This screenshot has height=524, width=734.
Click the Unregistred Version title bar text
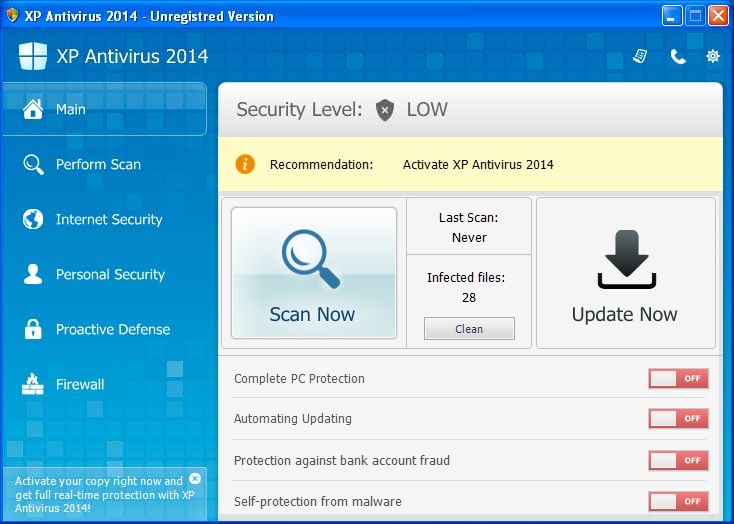tap(212, 16)
